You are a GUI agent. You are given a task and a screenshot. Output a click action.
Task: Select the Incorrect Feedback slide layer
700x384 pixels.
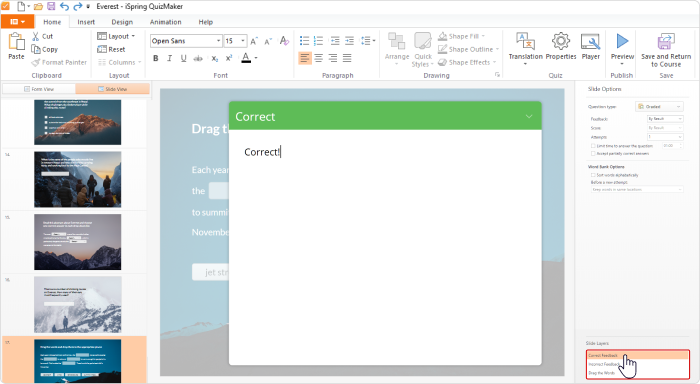[x=638, y=364]
